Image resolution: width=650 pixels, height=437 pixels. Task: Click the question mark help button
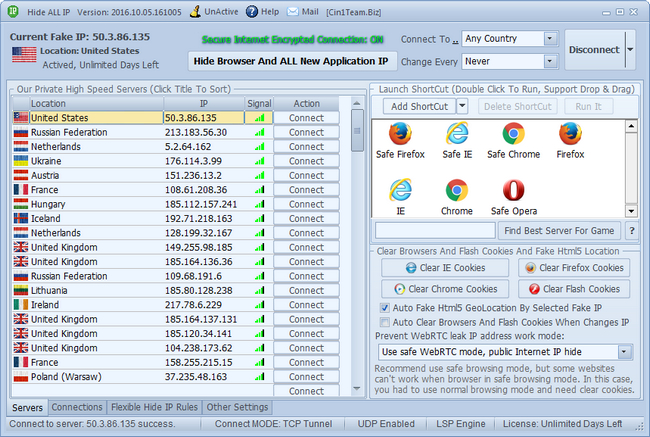tap(631, 231)
